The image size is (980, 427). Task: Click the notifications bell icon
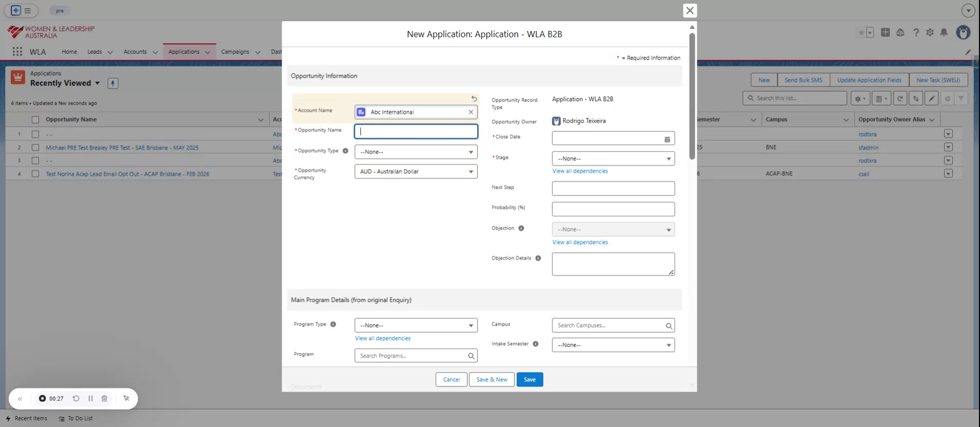click(x=944, y=32)
